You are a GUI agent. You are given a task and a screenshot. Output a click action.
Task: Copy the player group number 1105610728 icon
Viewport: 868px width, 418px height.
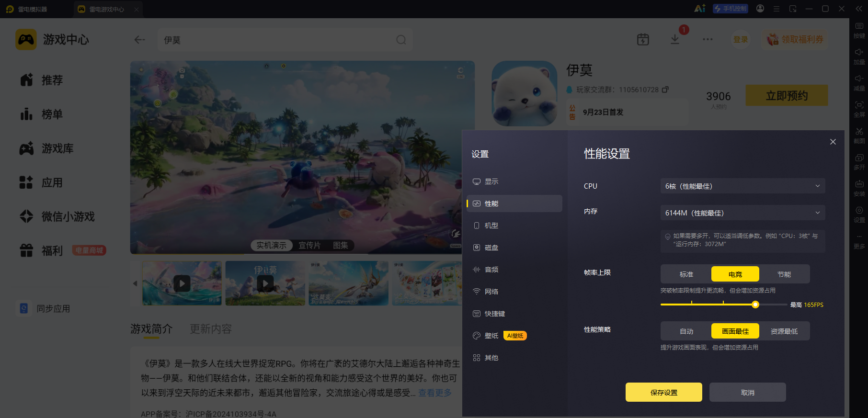point(665,90)
